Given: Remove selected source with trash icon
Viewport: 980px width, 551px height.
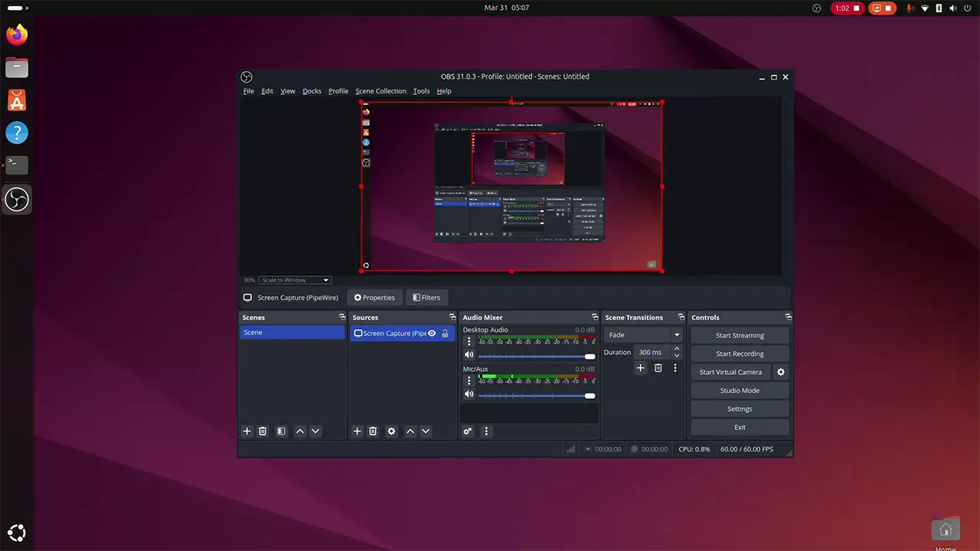Looking at the screenshot, I should pyautogui.click(x=373, y=432).
